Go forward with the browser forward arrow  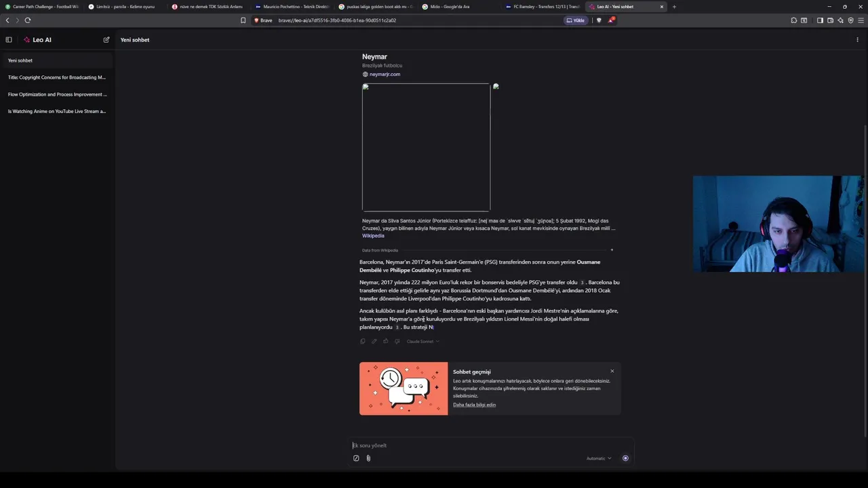point(17,20)
